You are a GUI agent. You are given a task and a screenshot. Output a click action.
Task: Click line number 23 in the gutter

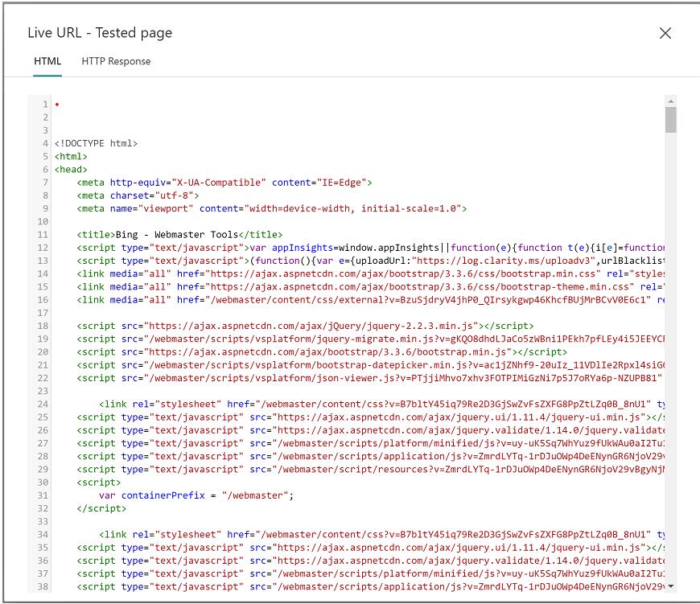43,391
